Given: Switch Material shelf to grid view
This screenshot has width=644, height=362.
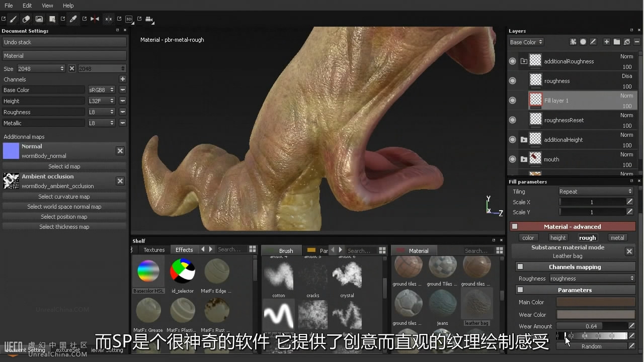Looking at the screenshot, I should click(x=500, y=250).
